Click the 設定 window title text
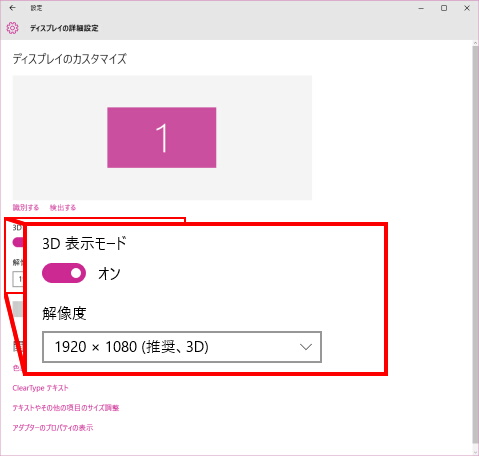Image resolution: width=479 pixels, height=456 pixels. 36,8
